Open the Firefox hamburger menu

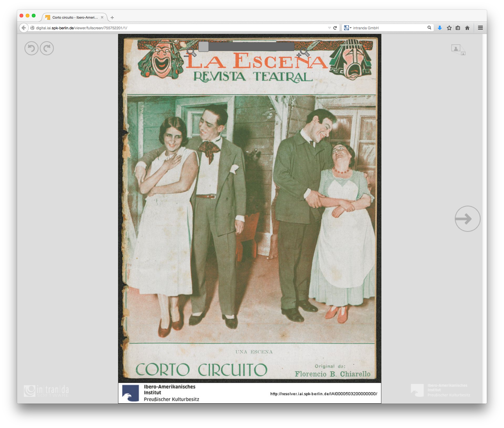pos(480,28)
